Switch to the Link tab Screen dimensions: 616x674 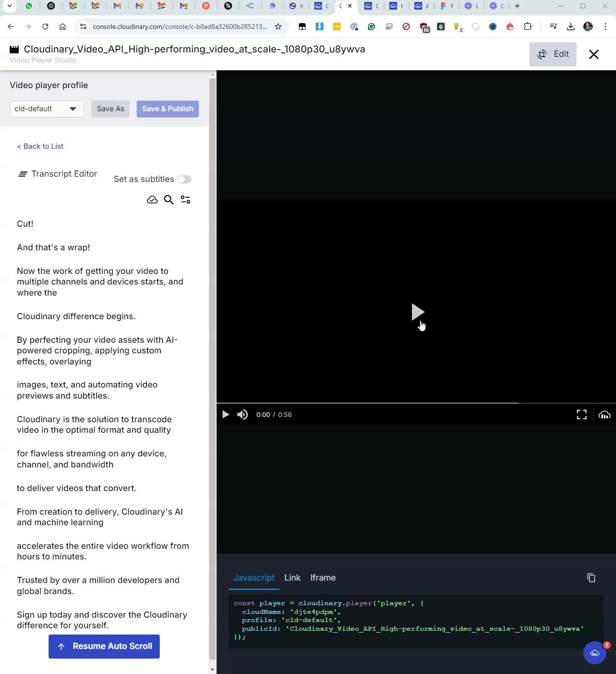click(x=292, y=578)
